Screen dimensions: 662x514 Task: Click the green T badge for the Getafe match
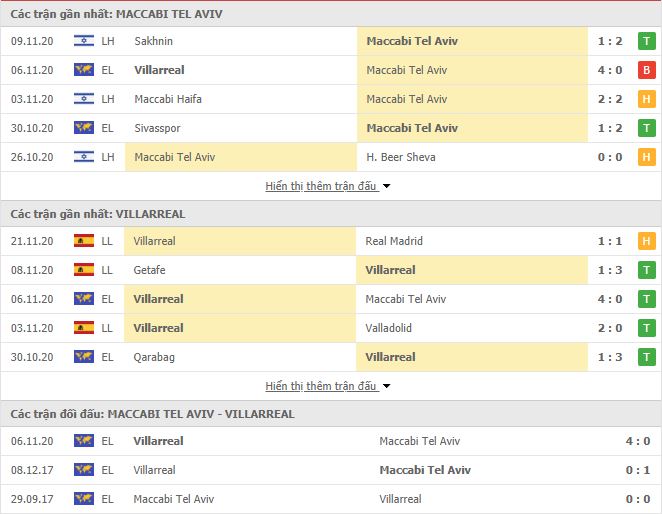pos(646,270)
